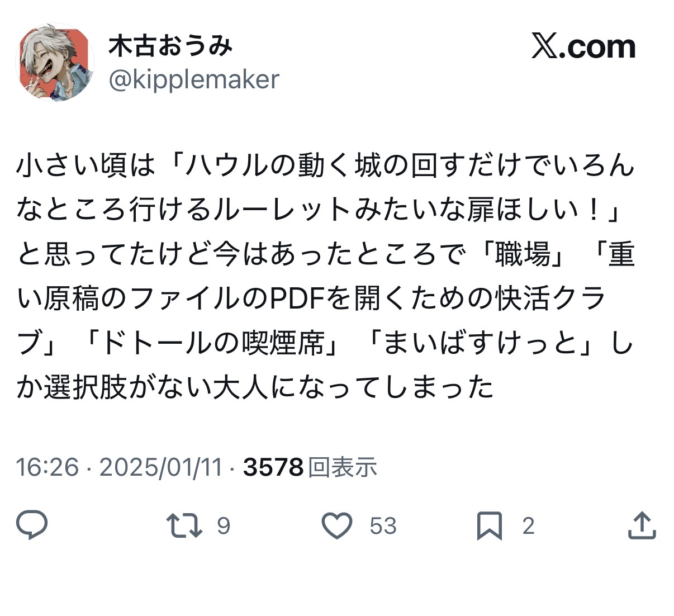Open the profile picture of 木古おうみ

(x=55, y=62)
